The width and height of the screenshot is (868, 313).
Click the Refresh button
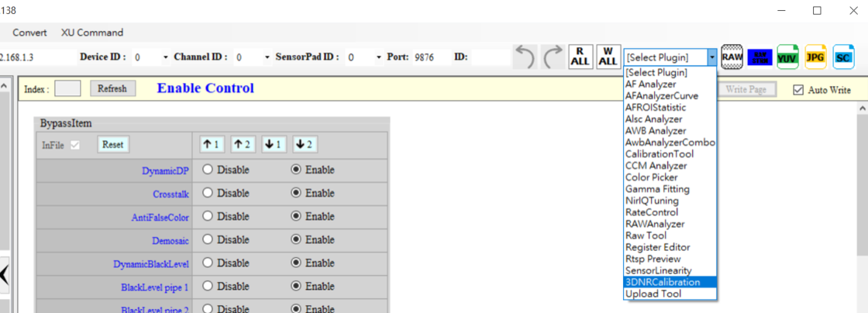point(112,88)
